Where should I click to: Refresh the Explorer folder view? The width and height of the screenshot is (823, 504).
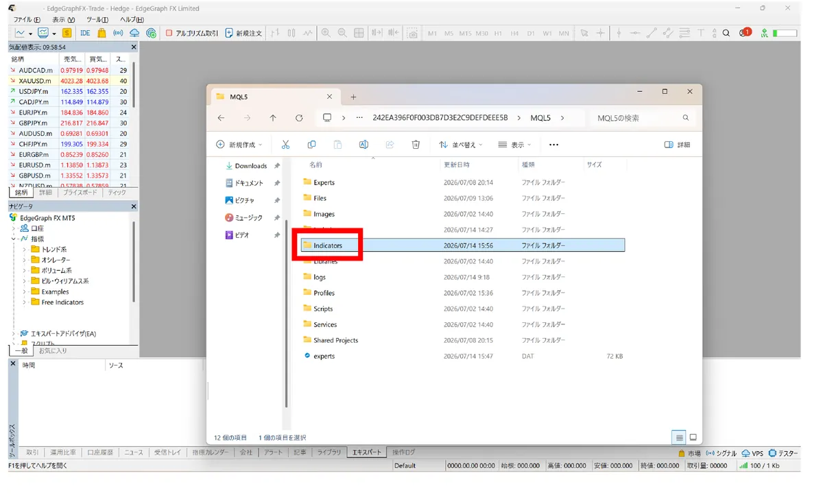pyautogui.click(x=299, y=118)
